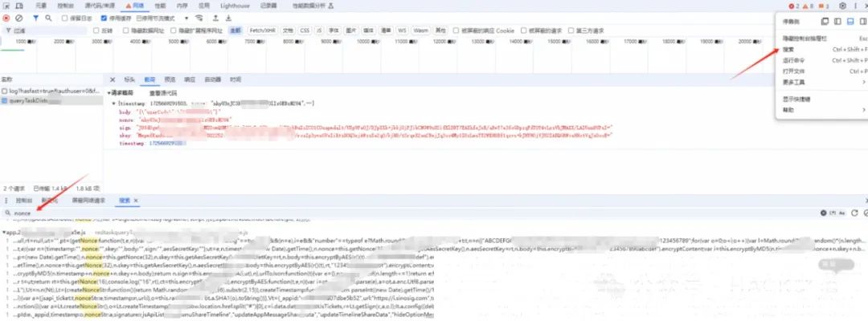Close the request details pane X
Screen dimensions: 868x321
tap(113, 79)
